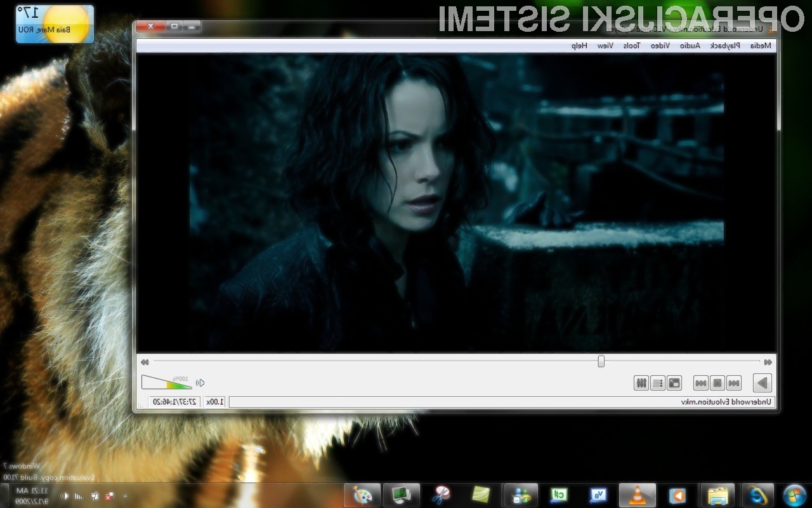Mute audio with the speaker icon

[x=200, y=382]
